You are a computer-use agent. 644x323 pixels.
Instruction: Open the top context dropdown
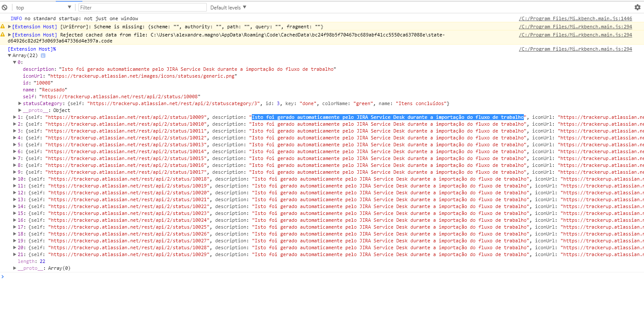[x=43, y=7]
